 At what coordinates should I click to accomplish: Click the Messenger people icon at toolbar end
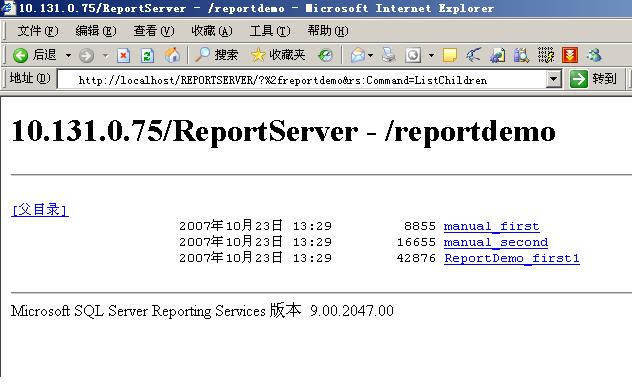(x=594, y=55)
